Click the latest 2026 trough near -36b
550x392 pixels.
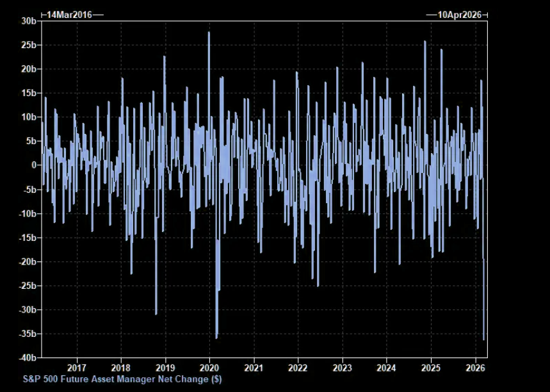coord(483,339)
